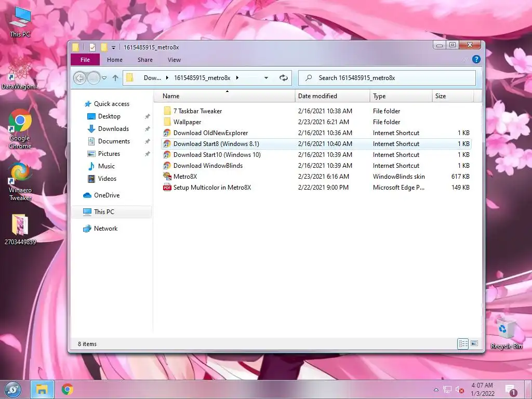This screenshot has width=532, height=399.
Task: Sort by Size column header
Action: tap(453, 96)
